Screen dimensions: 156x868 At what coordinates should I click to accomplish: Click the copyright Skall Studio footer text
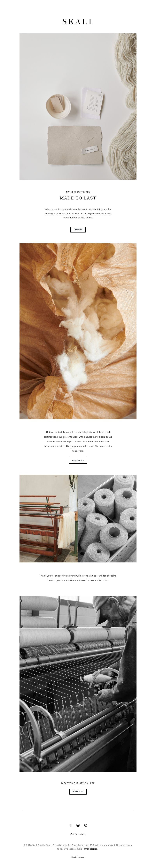point(78,847)
